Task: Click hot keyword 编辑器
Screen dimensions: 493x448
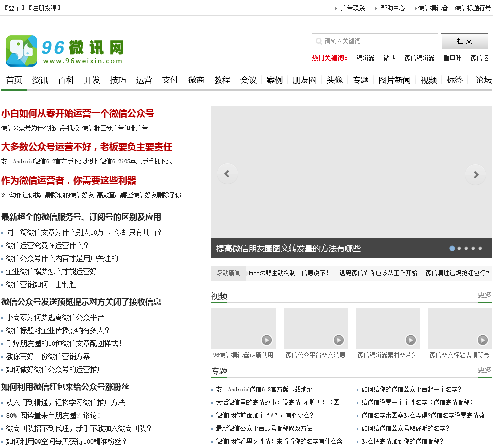Action: point(365,58)
